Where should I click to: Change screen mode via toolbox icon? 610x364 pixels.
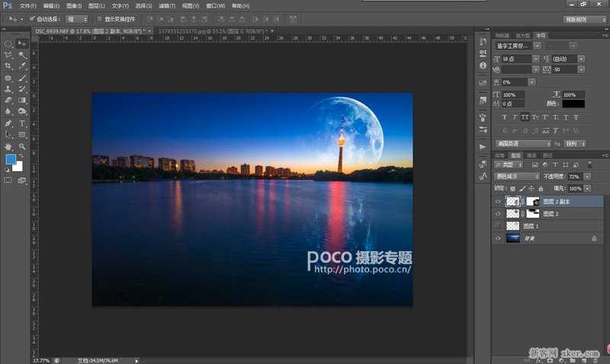pyautogui.click(x=22, y=180)
